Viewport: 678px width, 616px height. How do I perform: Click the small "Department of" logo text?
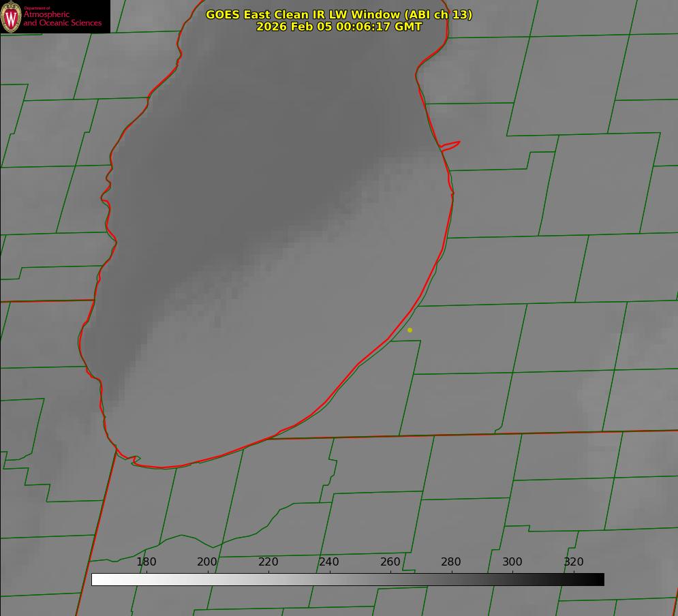(x=37, y=8)
